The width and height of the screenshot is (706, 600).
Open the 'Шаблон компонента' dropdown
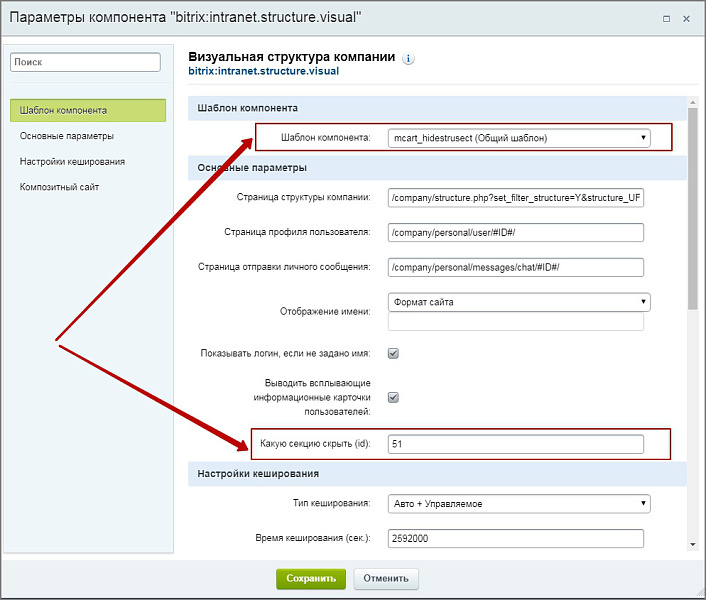pyautogui.click(x=518, y=138)
